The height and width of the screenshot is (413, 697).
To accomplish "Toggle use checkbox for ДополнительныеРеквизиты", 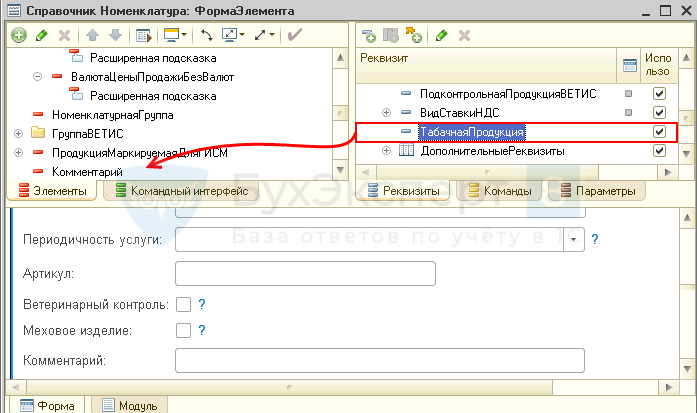I will pyautogui.click(x=659, y=151).
